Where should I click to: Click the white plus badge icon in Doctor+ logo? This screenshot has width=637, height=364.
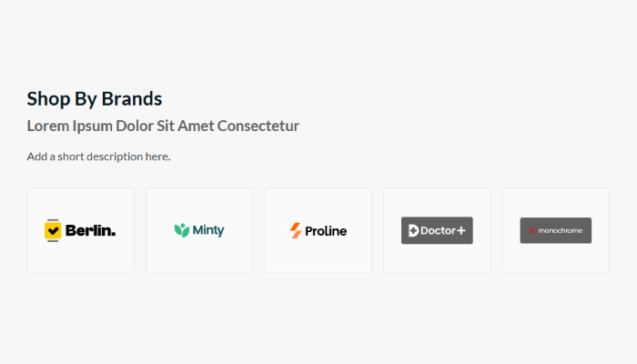[412, 231]
